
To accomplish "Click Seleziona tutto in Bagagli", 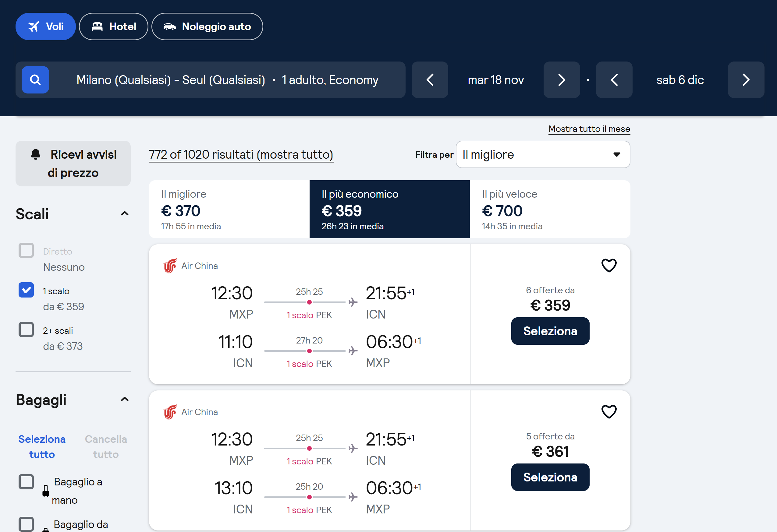I will click(x=42, y=446).
